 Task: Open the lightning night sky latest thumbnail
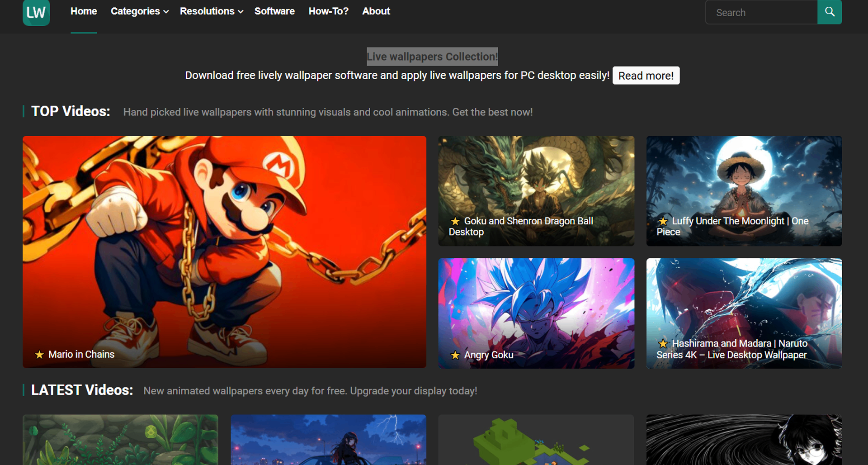329,440
